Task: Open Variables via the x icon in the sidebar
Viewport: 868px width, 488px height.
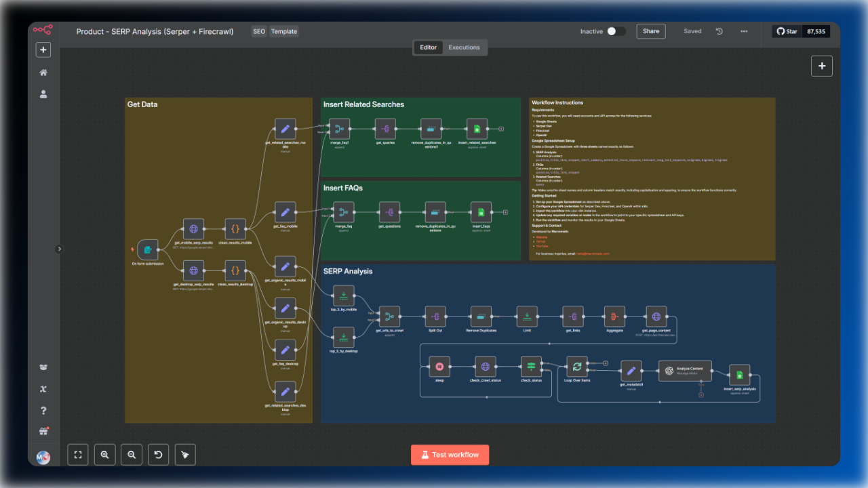Action: click(43, 388)
